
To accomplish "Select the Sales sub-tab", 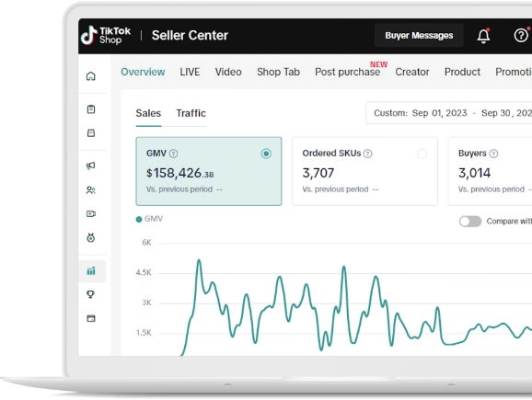I will (148, 113).
